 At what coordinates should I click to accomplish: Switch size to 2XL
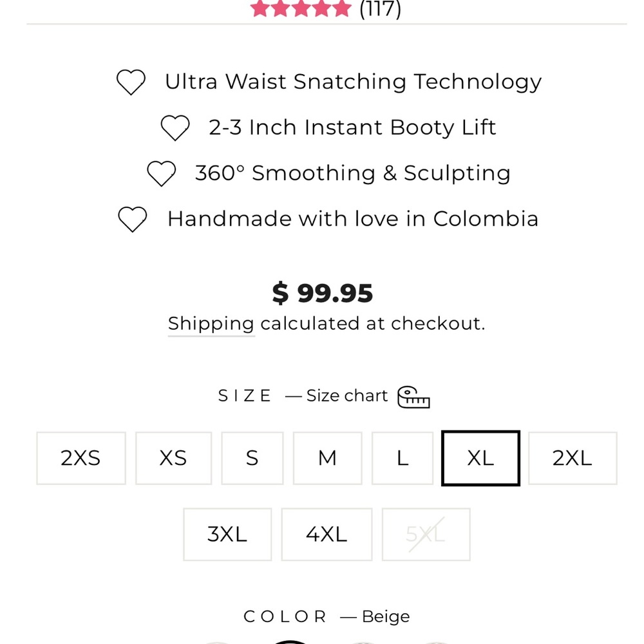pos(572,458)
